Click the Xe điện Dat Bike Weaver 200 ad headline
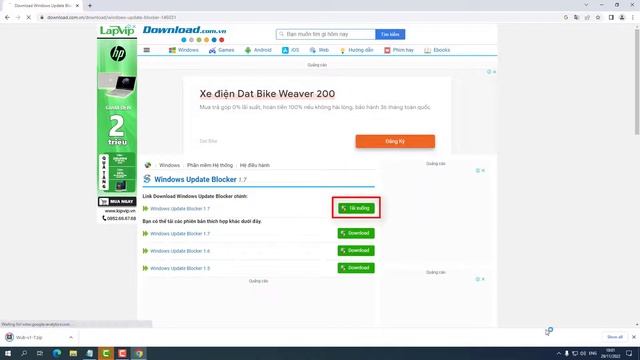The height and width of the screenshot is (360, 640). click(x=267, y=94)
